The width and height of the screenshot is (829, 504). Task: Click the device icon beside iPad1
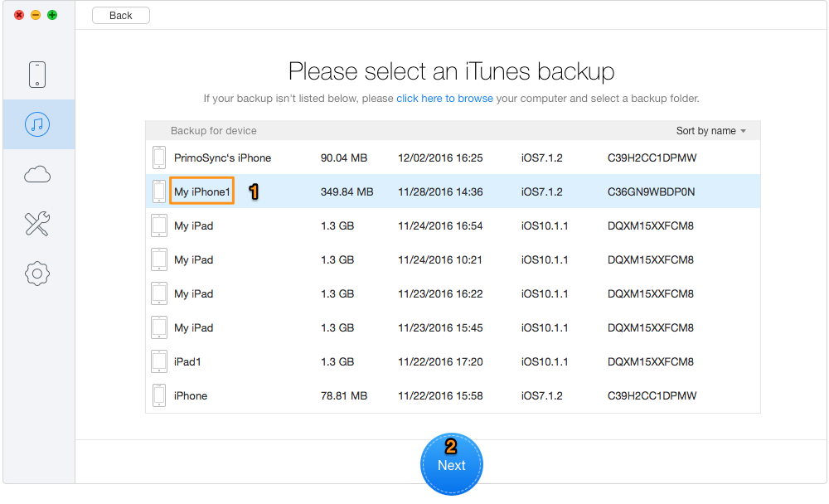point(159,361)
